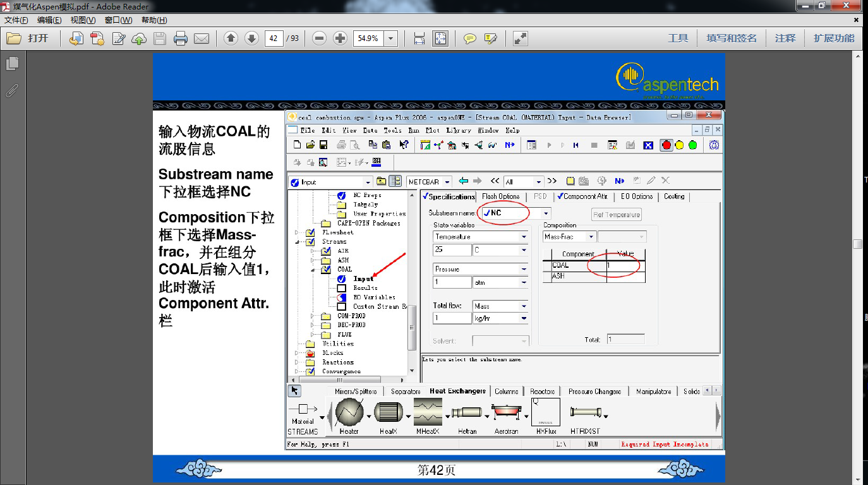
Task: Click the 打开 open button
Action: (x=28, y=39)
